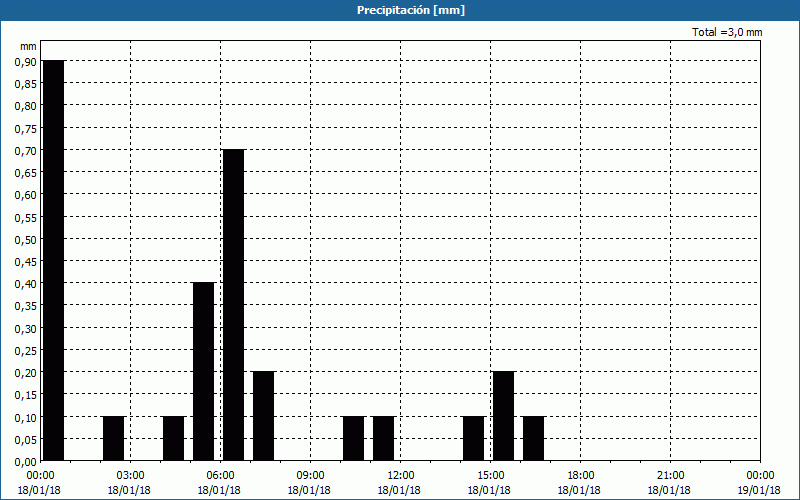Click the 0,05 y-axis value
This screenshot has width=800, height=500.
(x=26, y=440)
